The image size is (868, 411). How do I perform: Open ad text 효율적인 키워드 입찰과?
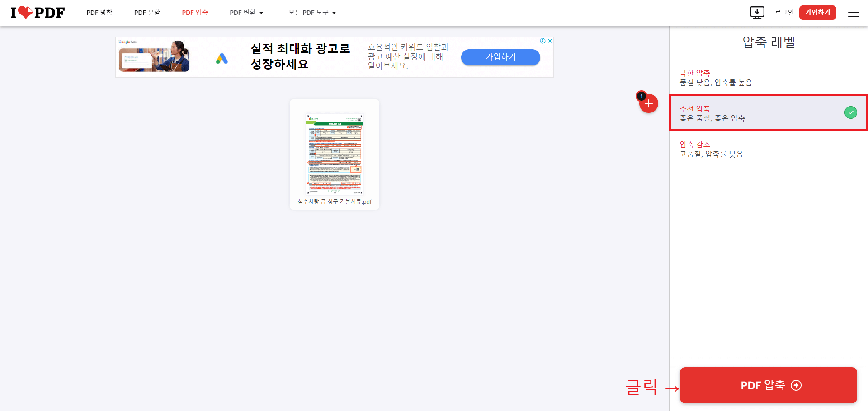(x=408, y=47)
